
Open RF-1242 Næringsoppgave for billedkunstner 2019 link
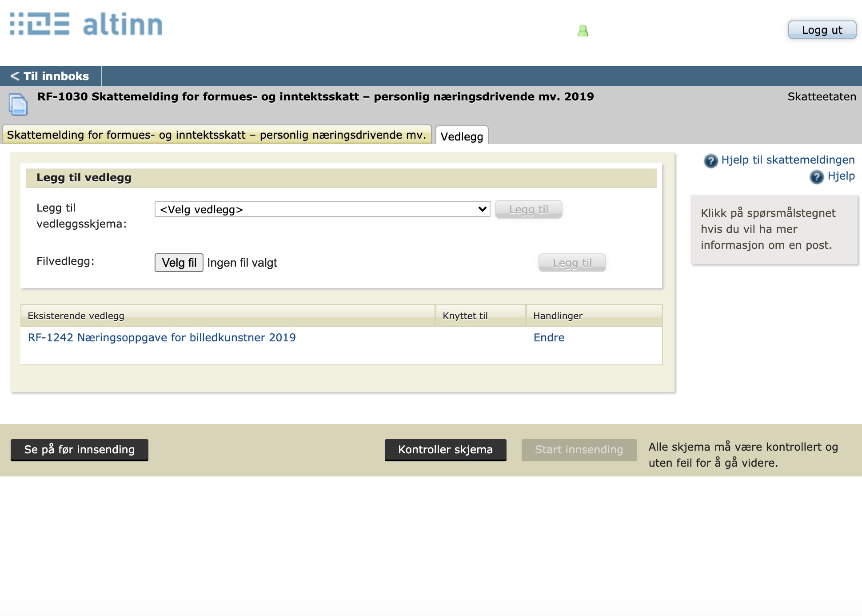[162, 337]
